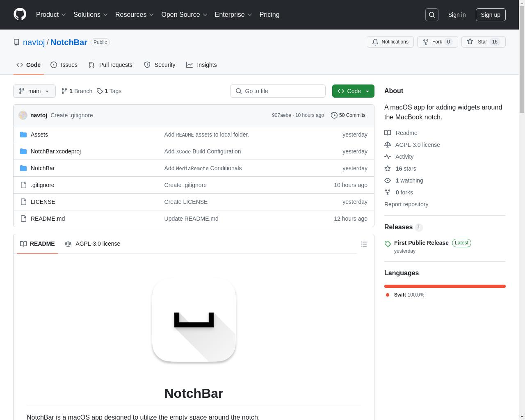Open the NotchBar folder icon
Viewport: 525px width, 420px height.
coord(23,168)
